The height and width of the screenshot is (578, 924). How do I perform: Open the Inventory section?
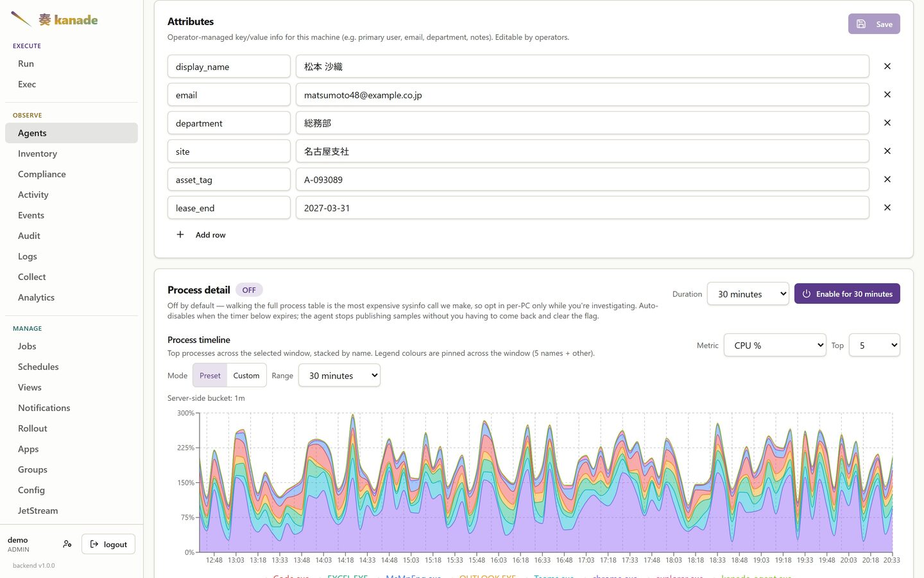tap(71, 153)
